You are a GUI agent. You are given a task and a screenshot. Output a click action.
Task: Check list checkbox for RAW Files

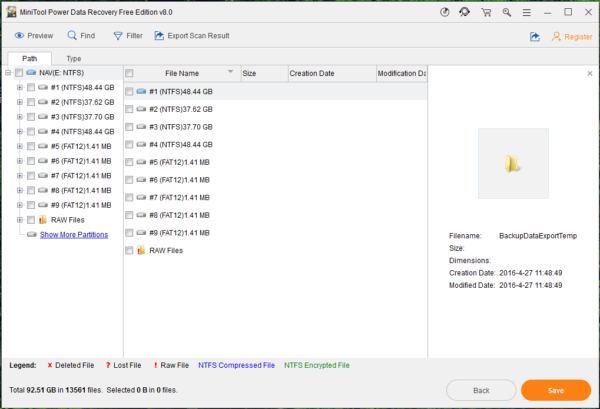click(x=129, y=250)
